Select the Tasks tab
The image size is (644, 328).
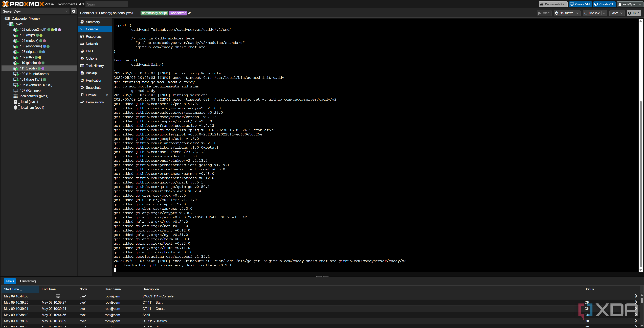[x=10, y=281]
